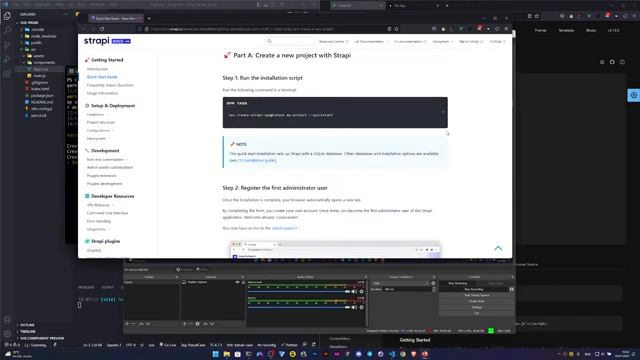The image size is (640, 360).
Task: Open OBS transition properties gear icon
Action: [x=433, y=283]
